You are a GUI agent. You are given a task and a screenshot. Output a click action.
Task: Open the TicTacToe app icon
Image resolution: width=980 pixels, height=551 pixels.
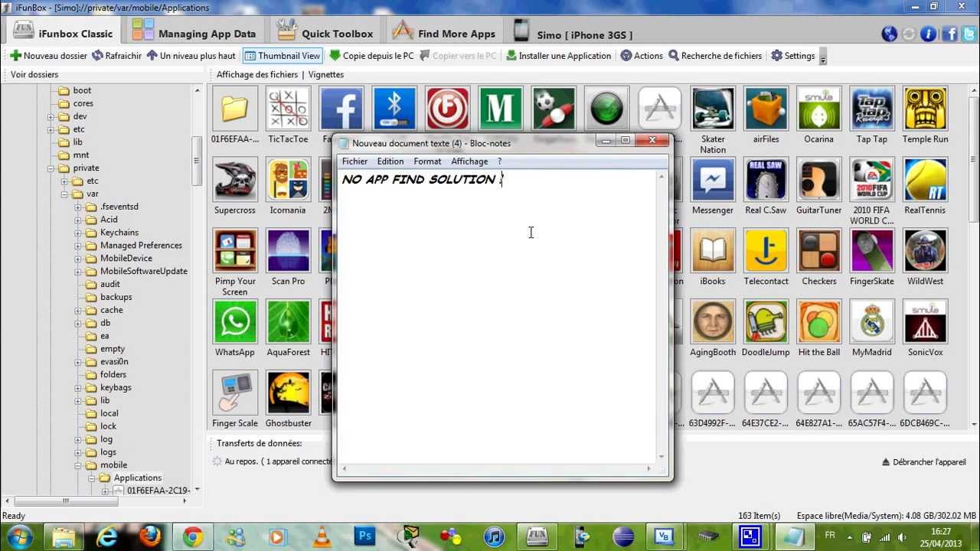[288, 109]
